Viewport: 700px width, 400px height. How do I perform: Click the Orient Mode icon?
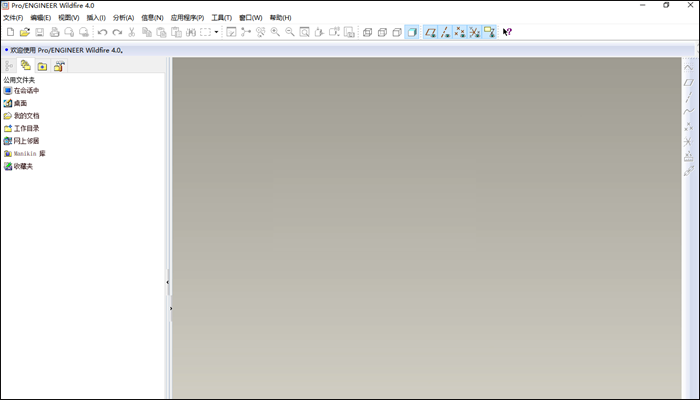[261, 32]
